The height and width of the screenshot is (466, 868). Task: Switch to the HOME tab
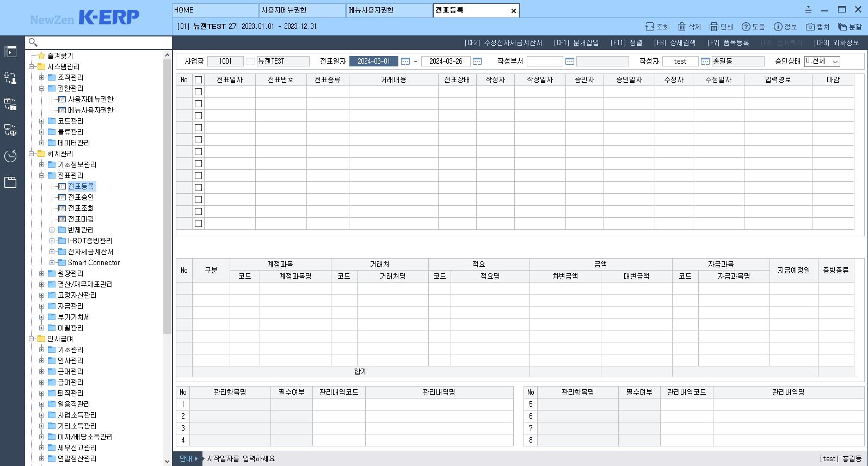pyautogui.click(x=215, y=10)
